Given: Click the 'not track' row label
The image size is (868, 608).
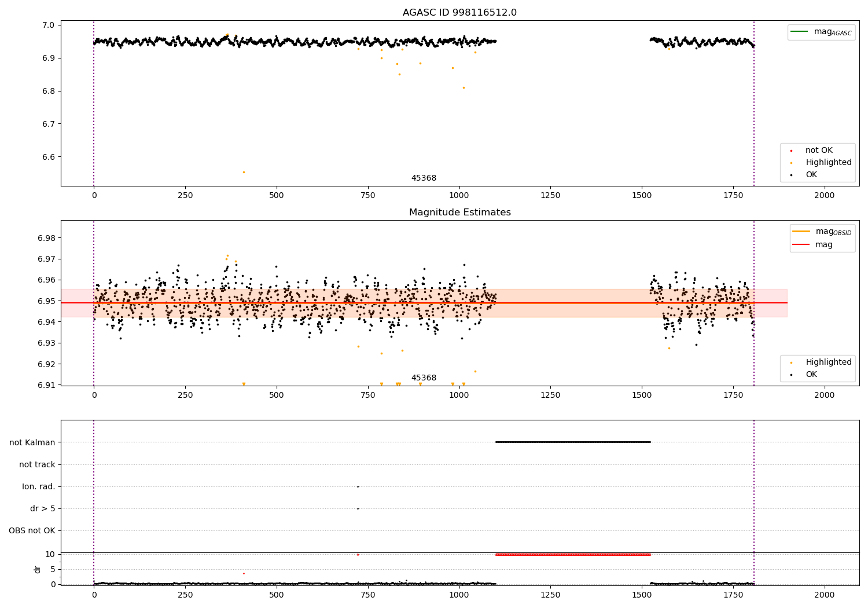Looking at the screenshot, I should pyautogui.click(x=37, y=464).
